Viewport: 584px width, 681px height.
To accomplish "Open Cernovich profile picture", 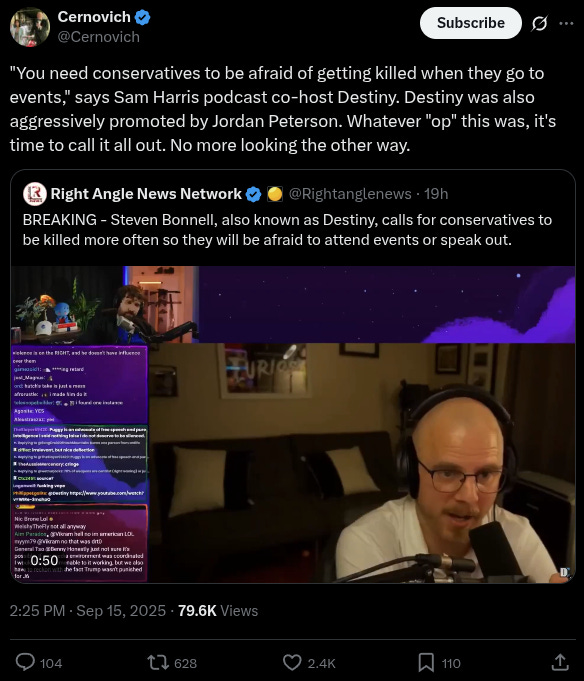I will pos(30,27).
